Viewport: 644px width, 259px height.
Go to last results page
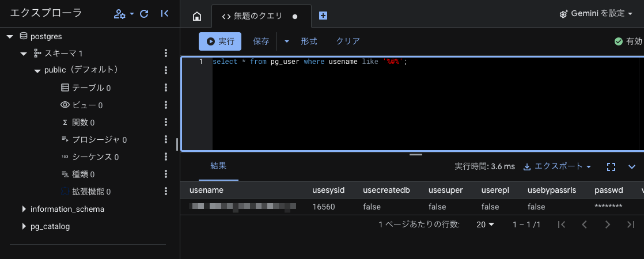point(631,224)
